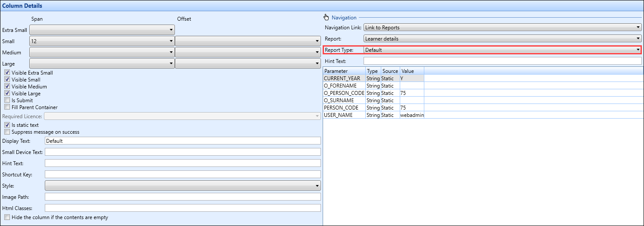The image size is (644, 226).
Task: Click the Source column header
Action: click(390, 71)
